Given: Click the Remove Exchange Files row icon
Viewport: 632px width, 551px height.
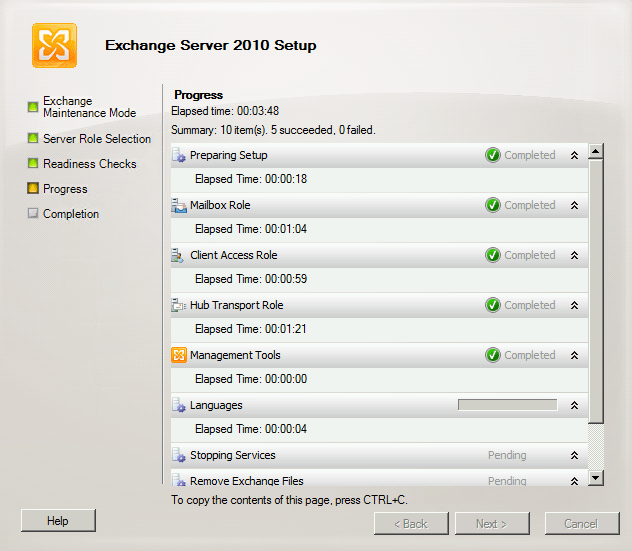Looking at the screenshot, I should pyautogui.click(x=179, y=480).
